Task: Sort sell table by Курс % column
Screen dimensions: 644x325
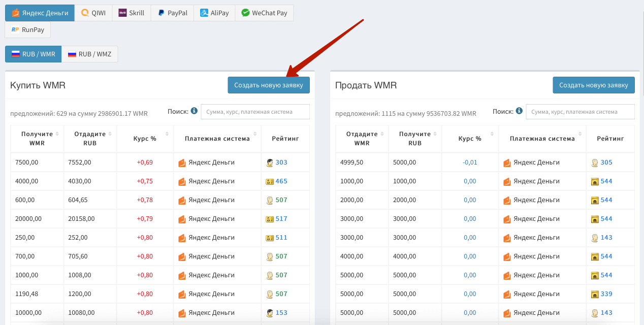Action: point(470,139)
